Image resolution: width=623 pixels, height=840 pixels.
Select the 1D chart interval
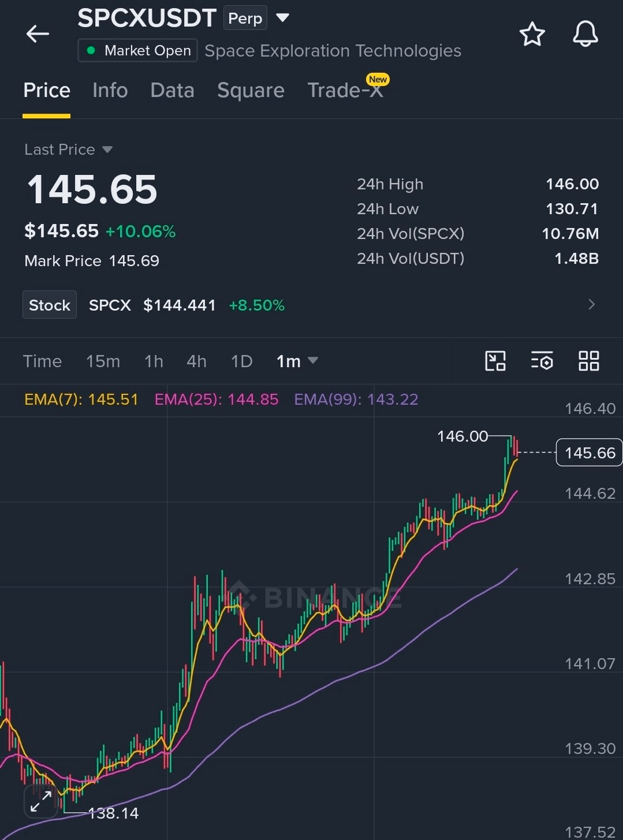(x=241, y=361)
